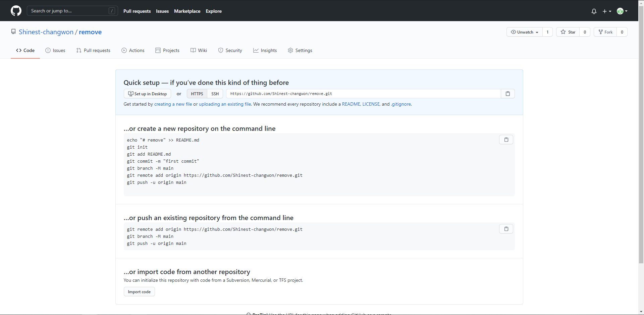
Task: Open Explore in top navigation
Action: pos(214,11)
